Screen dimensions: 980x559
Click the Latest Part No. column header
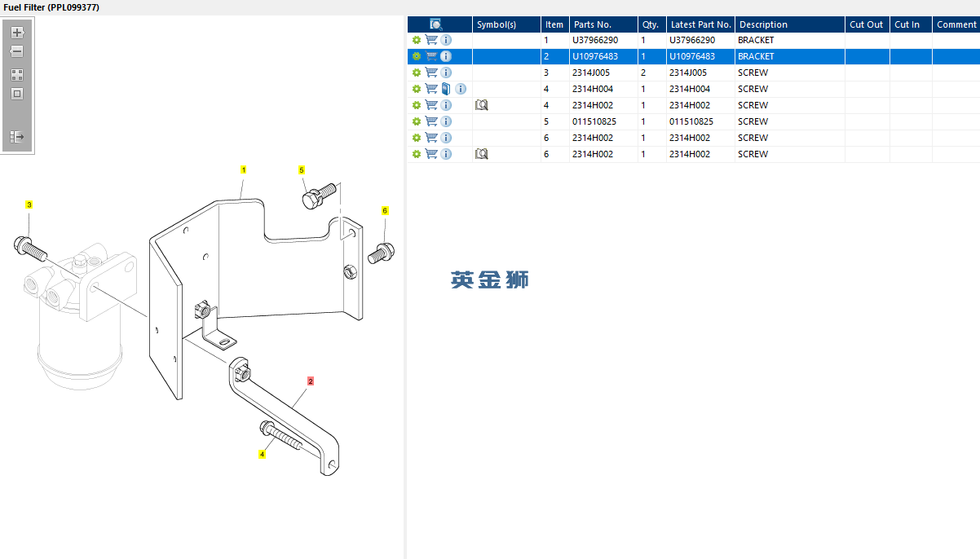[701, 24]
